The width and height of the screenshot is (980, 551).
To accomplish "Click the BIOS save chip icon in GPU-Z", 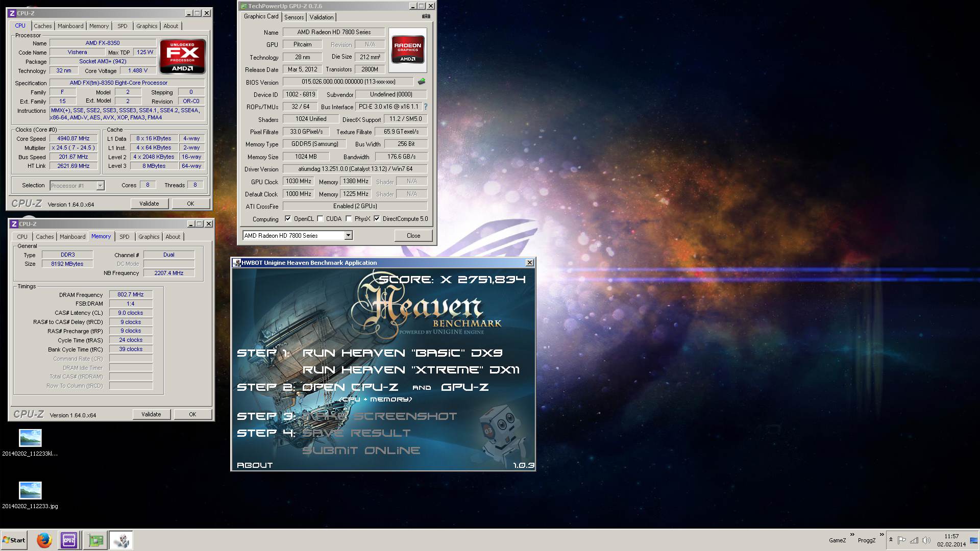I will (422, 82).
